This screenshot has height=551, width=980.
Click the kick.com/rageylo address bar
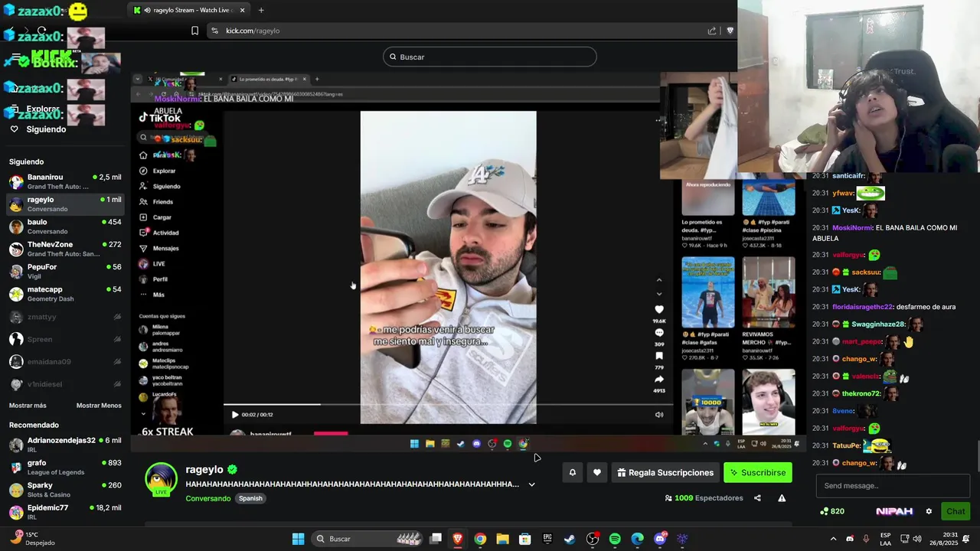click(459, 31)
